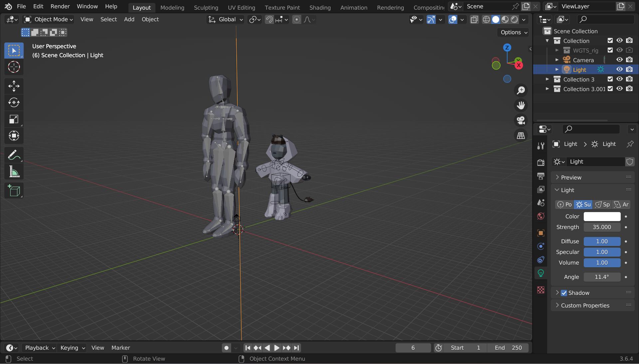Exclude Collection 3 with its checkbox
Viewport: 639px width, 364px height.
coord(610,79)
